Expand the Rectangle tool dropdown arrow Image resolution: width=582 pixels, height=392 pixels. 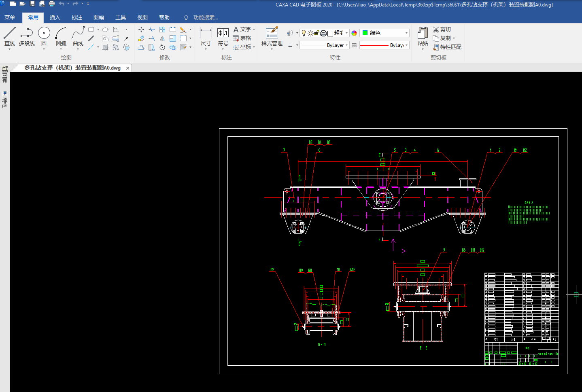[x=98, y=30]
